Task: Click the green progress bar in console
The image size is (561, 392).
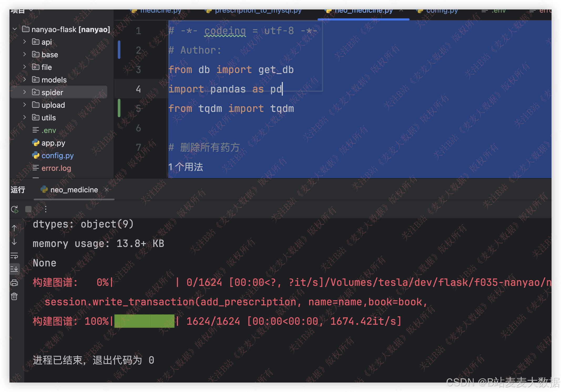Action: [x=144, y=321]
